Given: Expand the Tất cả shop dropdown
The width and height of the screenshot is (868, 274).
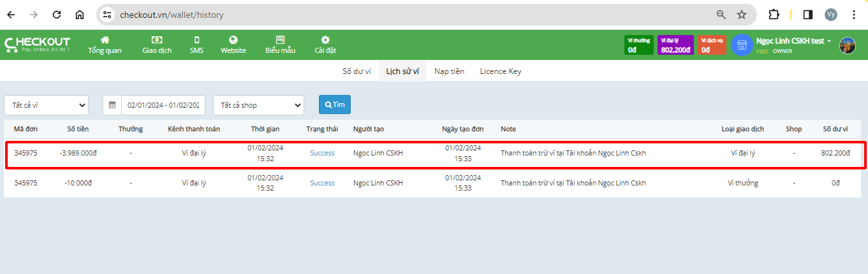Looking at the screenshot, I should (x=258, y=105).
